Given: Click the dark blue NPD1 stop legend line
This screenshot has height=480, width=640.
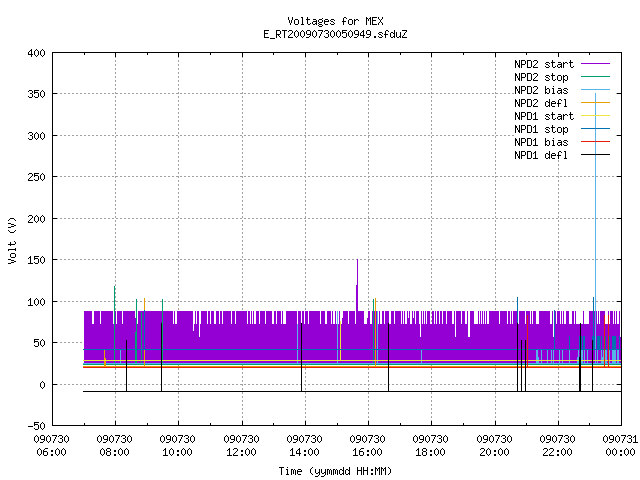Looking at the screenshot, I should click(595, 129).
